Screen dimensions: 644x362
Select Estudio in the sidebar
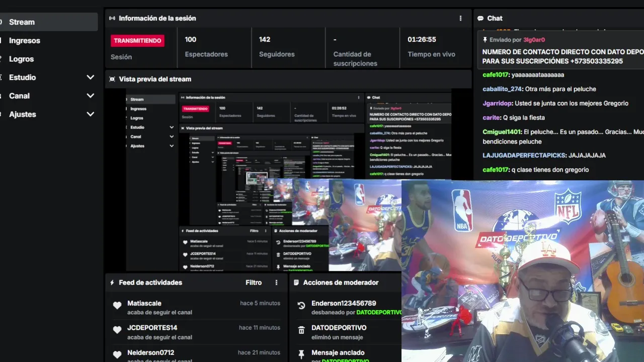click(22, 77)
